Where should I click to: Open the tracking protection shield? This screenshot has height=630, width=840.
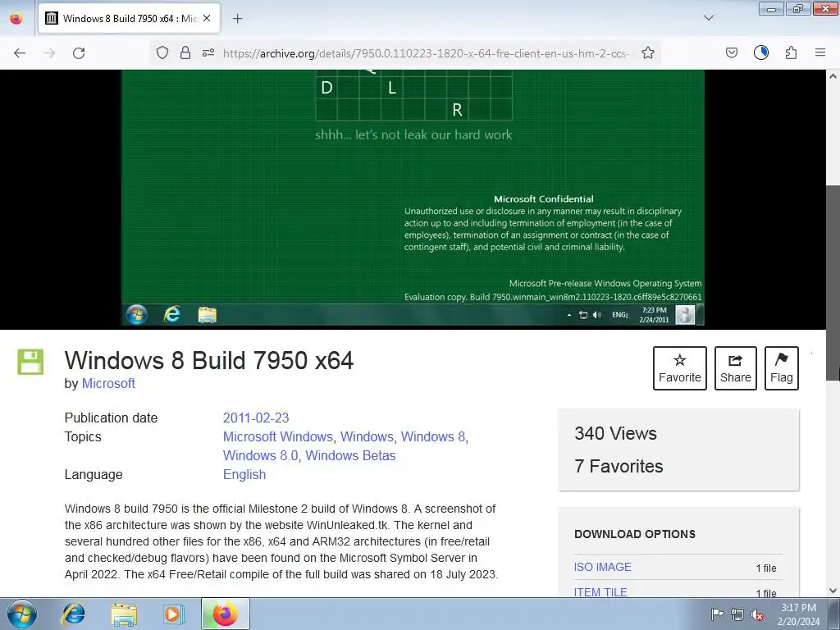click(162, 52)
